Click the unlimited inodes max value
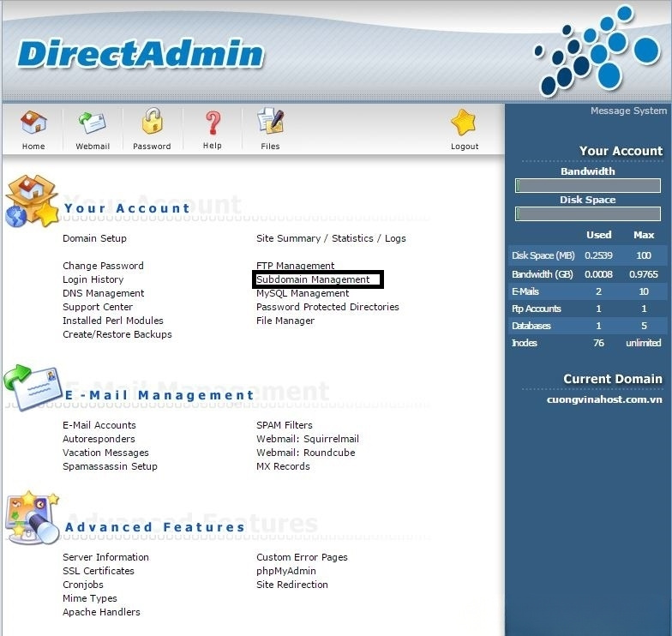The image size is (672, 636). (x=643, y=343)
